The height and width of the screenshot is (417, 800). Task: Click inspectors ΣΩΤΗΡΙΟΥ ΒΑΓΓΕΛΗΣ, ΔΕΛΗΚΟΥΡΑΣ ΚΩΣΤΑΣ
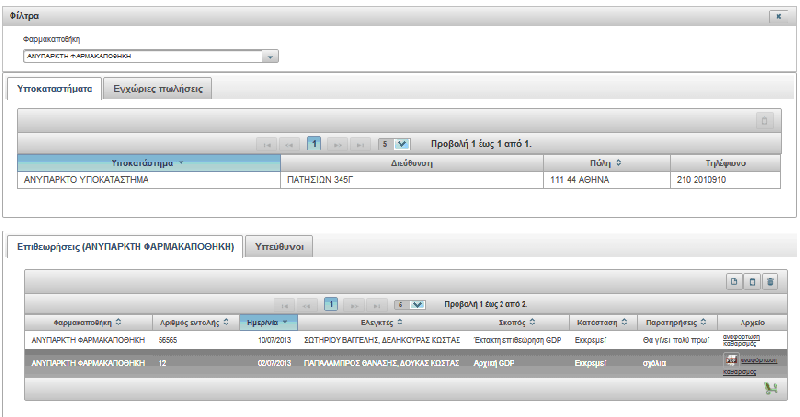[382, 340]
